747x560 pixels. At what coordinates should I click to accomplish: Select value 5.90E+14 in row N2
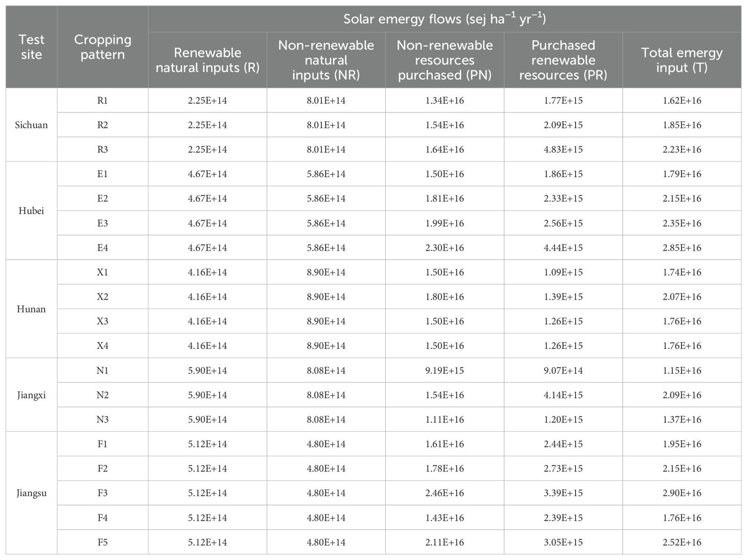click(207, 395)
